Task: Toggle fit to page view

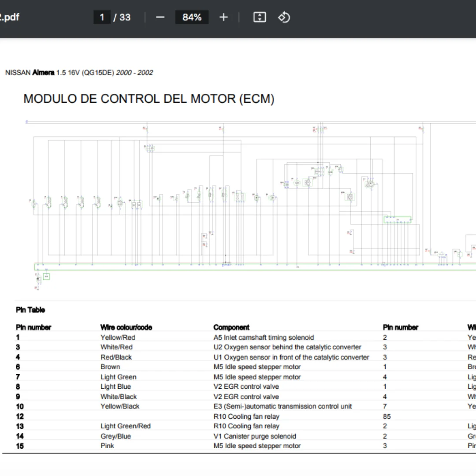Action: coord(260,17)
